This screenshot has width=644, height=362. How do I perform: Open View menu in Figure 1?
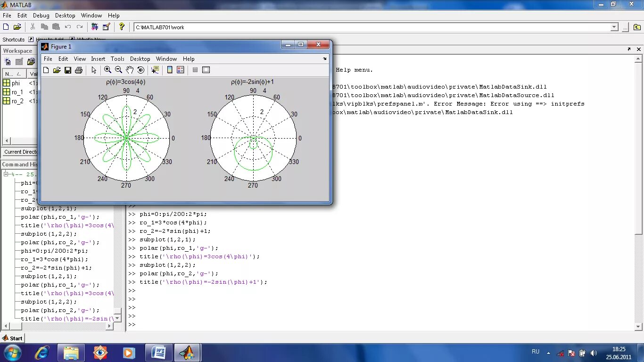tap(80, 59)
